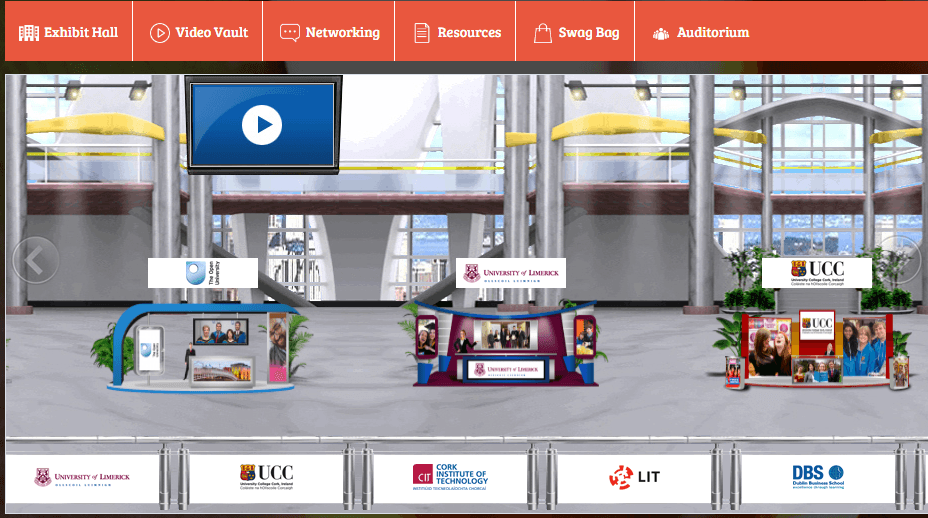Click Cork Institute of Technology banner
This screenshot has height=518, width=928.
pos(450,477)
